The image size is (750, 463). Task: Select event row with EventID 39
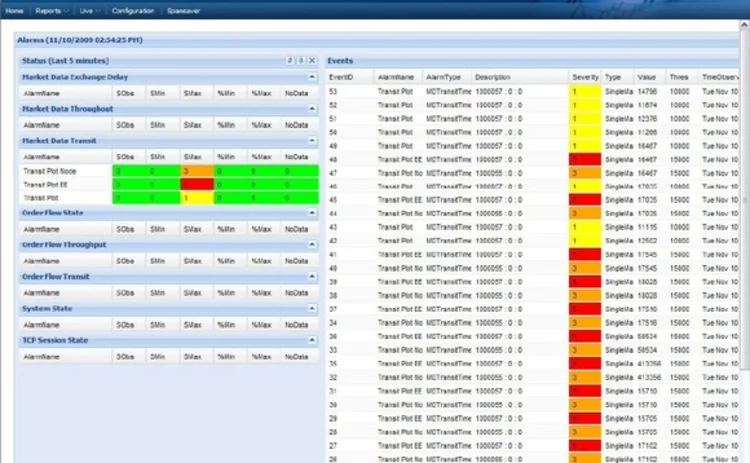pyautogui.click(x=532, y=282)
